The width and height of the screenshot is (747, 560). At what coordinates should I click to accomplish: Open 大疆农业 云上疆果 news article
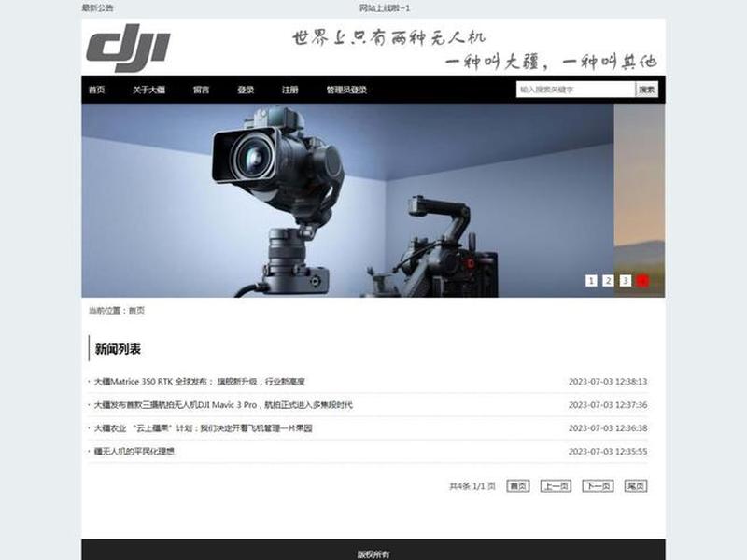[203, 428]
